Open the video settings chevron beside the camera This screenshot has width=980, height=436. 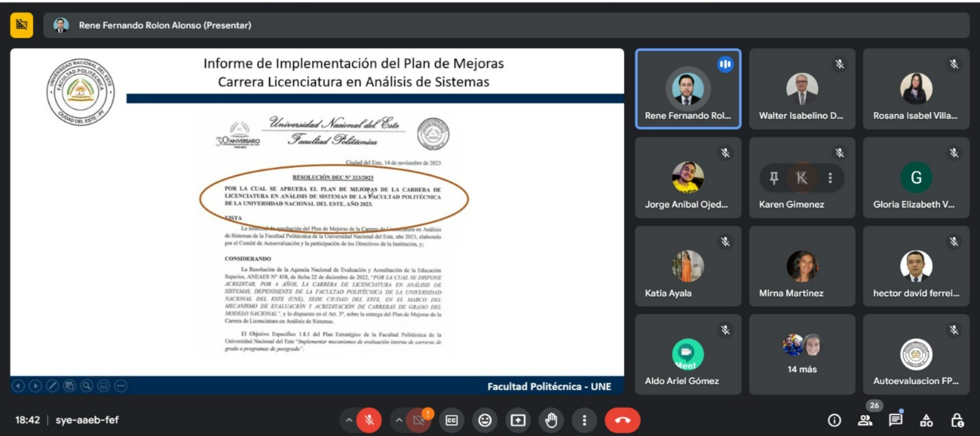pos(399,420)
